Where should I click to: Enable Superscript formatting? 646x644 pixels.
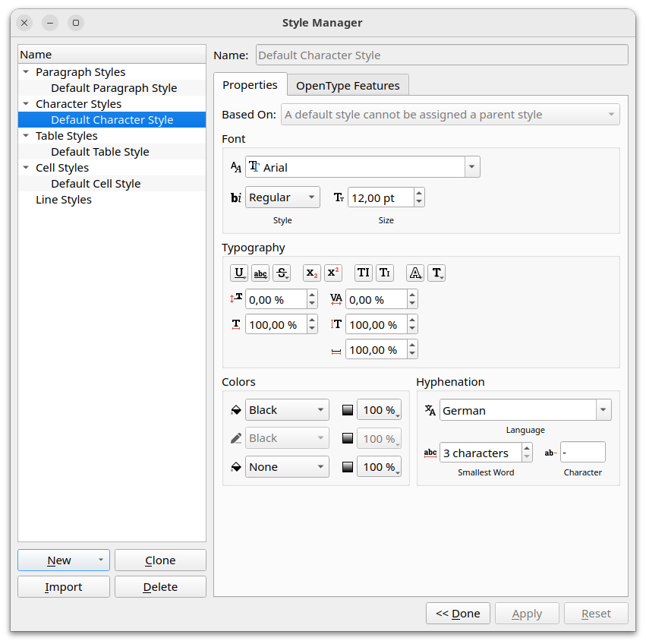333,273
